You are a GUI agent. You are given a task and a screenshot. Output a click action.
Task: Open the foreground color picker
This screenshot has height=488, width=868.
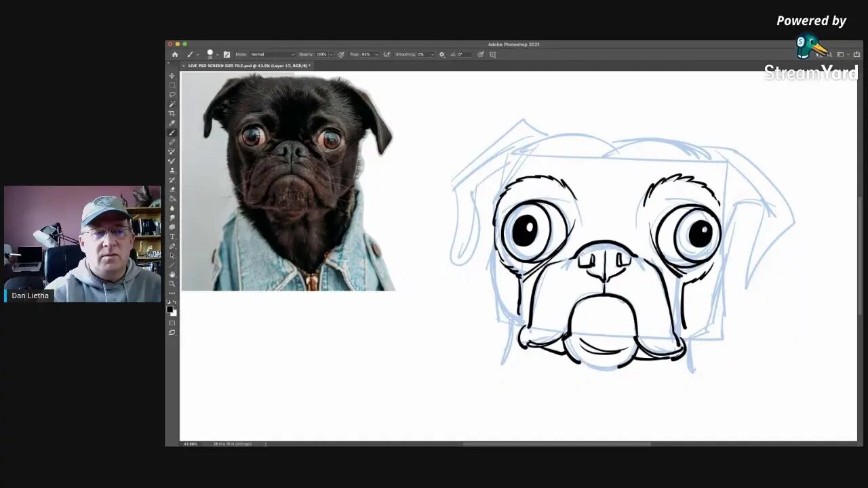170,309
